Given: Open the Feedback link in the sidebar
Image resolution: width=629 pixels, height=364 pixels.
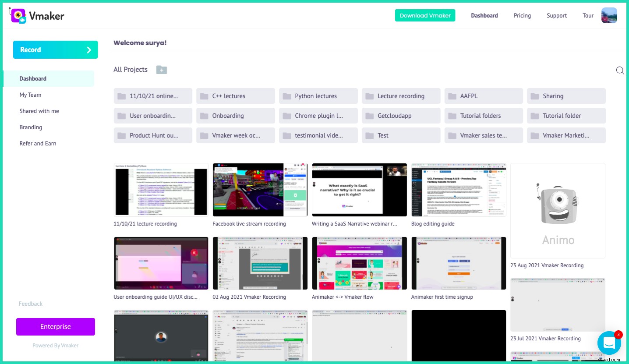Looking at the screenshot, I should 30,304.
